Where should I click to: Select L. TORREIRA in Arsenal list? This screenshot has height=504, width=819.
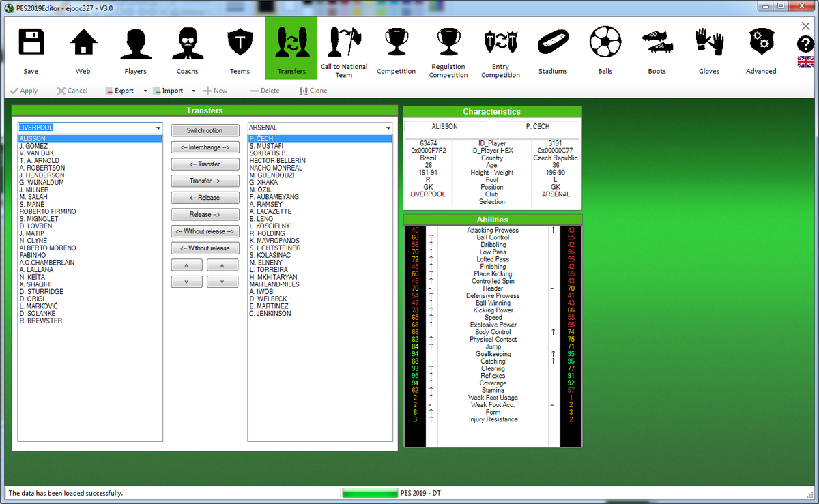[x=320, y=269]
